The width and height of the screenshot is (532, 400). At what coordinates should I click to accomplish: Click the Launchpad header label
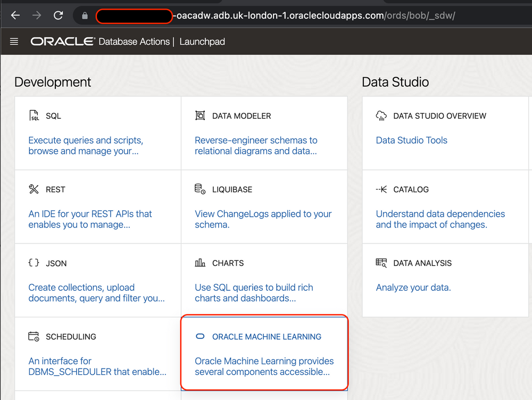(x=202, y=41)
